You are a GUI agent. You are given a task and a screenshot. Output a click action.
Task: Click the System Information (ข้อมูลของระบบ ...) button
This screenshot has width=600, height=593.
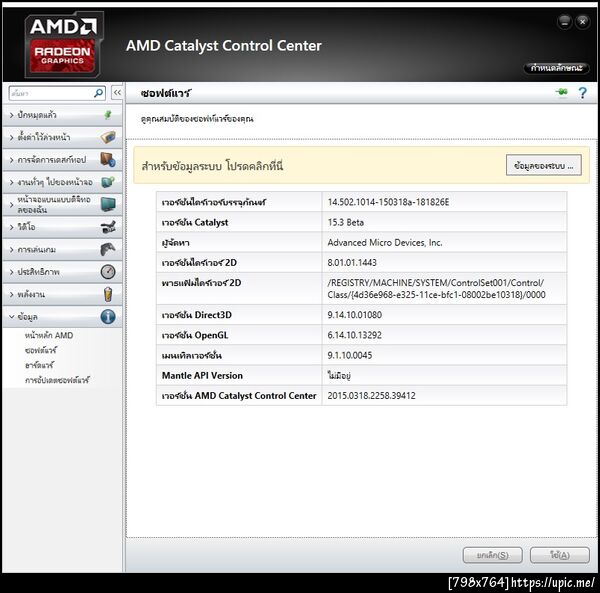tap(544, 165)
